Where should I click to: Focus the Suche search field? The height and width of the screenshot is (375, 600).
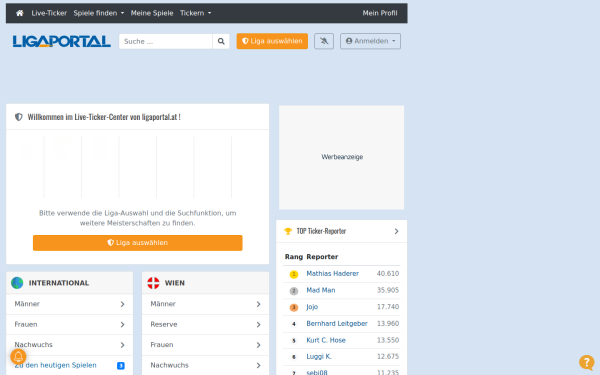tap(166, 41)
